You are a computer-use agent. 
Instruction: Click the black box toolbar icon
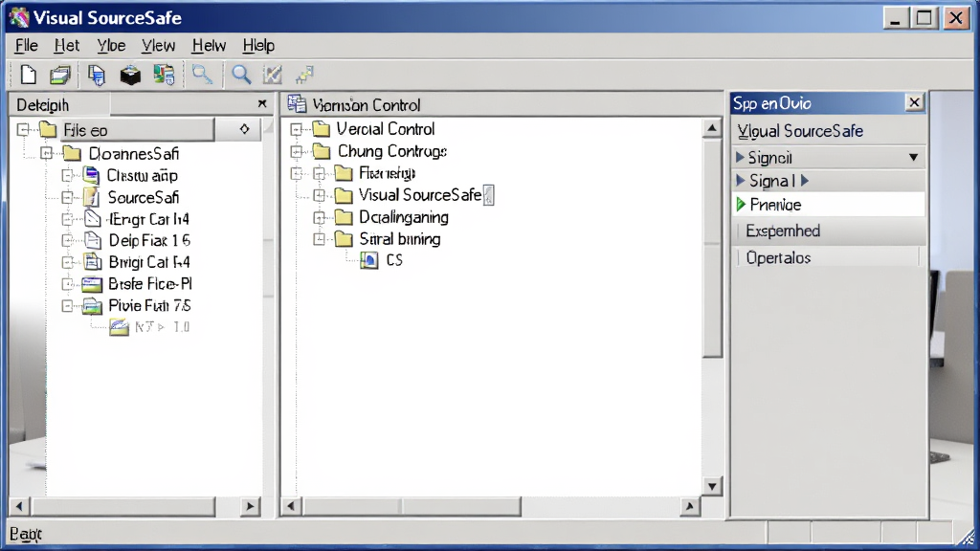pyautogui.click(x=130, y=75)
